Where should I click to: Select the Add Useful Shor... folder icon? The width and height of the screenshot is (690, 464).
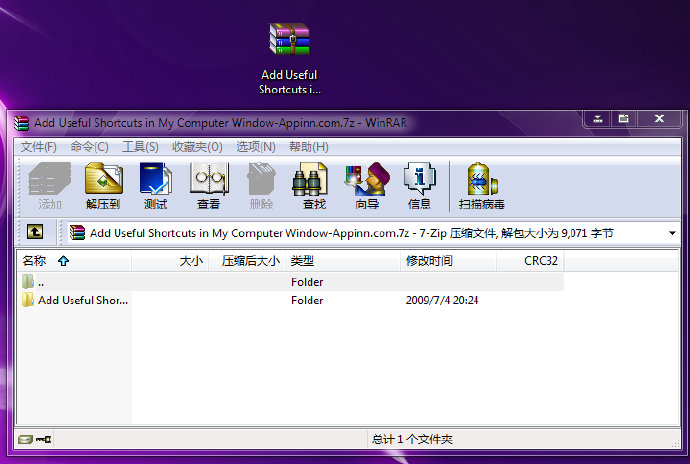coord(28,300)
